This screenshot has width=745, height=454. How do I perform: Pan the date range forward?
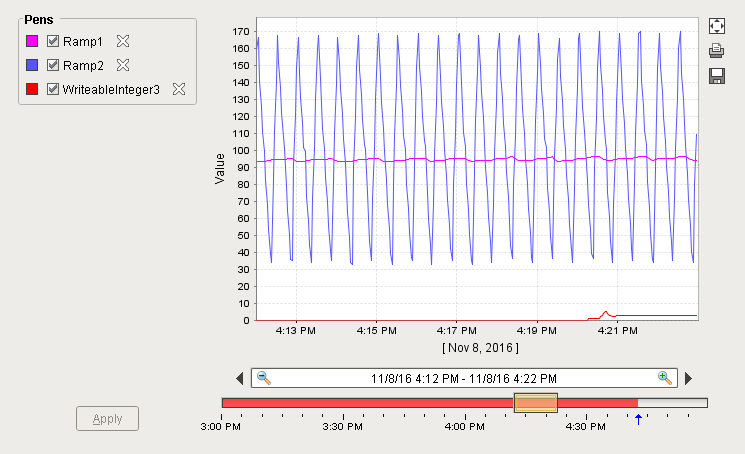coord(688,378)
